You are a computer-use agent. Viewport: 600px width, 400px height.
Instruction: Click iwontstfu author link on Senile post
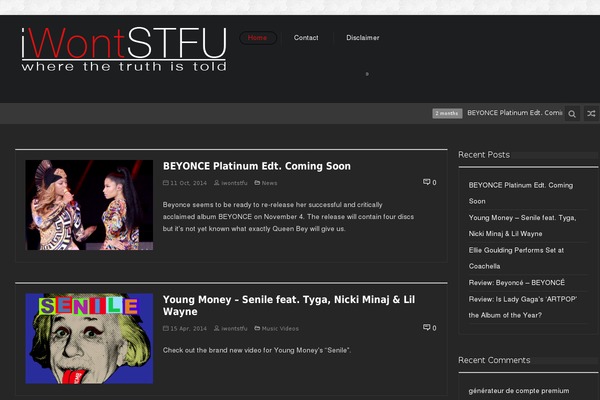pyautogui.click(x=234, y=328)
